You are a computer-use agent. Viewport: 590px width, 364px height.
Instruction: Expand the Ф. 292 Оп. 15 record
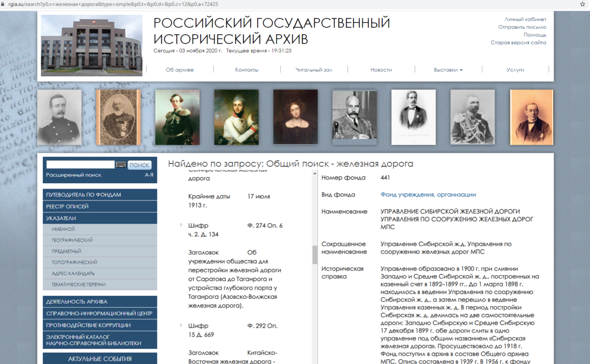click(181, 326)
